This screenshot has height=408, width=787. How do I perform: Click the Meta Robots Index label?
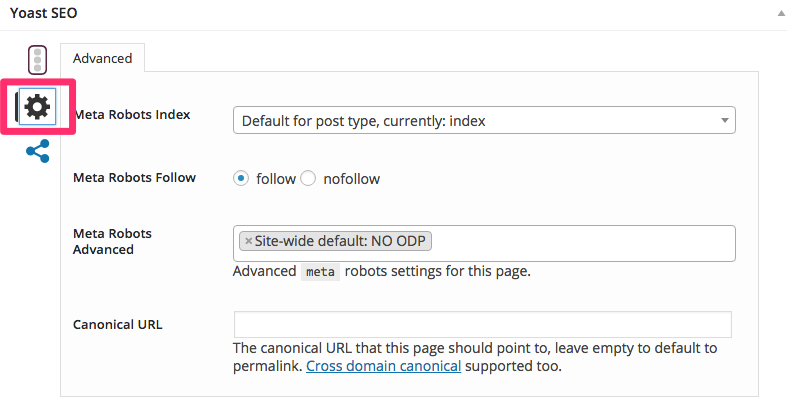[132, 114]
